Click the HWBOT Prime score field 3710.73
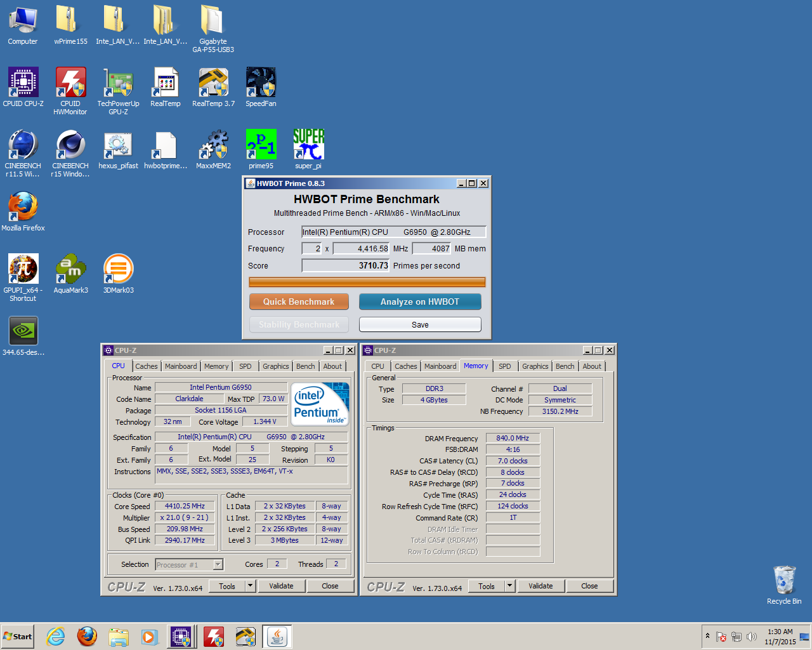The height and width of the screenshot is (650, 812). pyautogui.click(x=346, y=265)
